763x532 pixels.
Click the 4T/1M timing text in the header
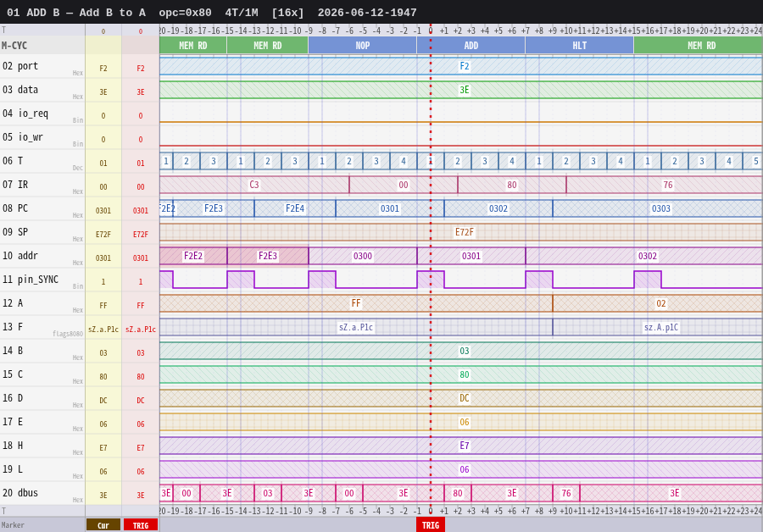click(x=242, y=13)
